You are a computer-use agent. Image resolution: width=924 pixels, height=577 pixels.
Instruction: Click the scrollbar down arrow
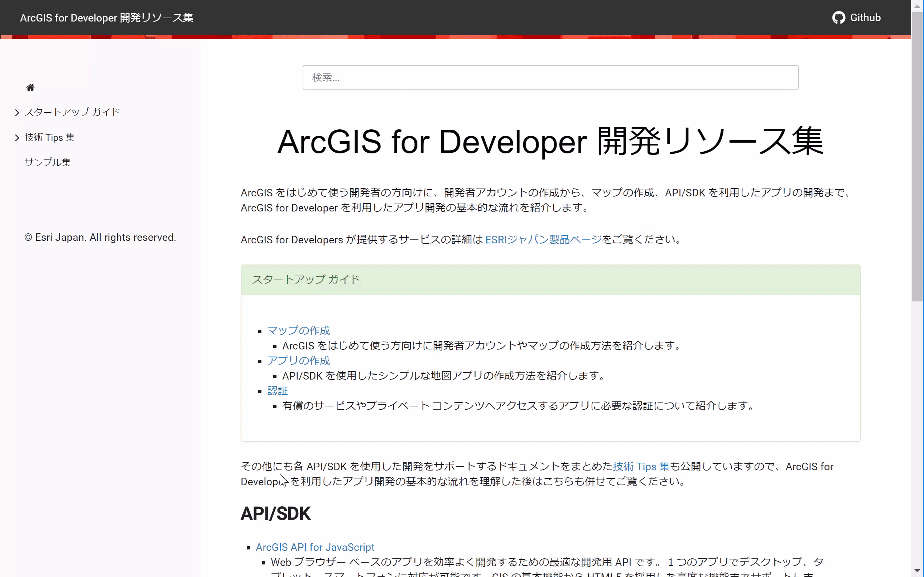click(x=917, y=571)
